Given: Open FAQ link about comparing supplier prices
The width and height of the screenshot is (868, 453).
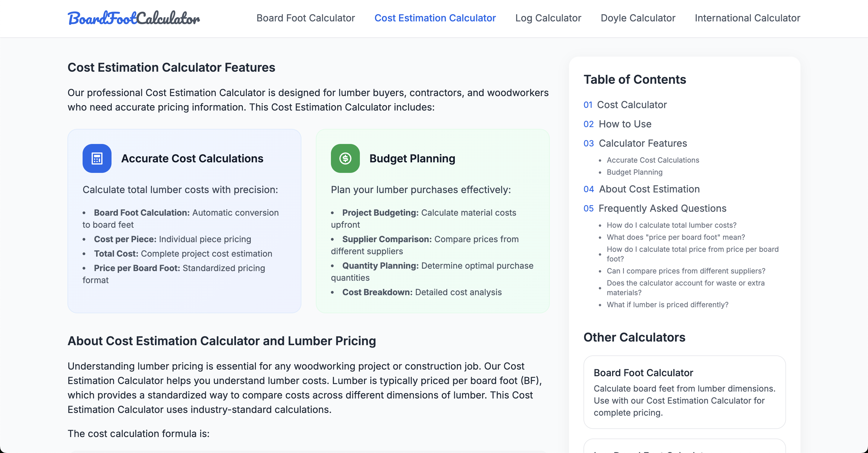Looking at the screenshot, I should tap(686, 271).
